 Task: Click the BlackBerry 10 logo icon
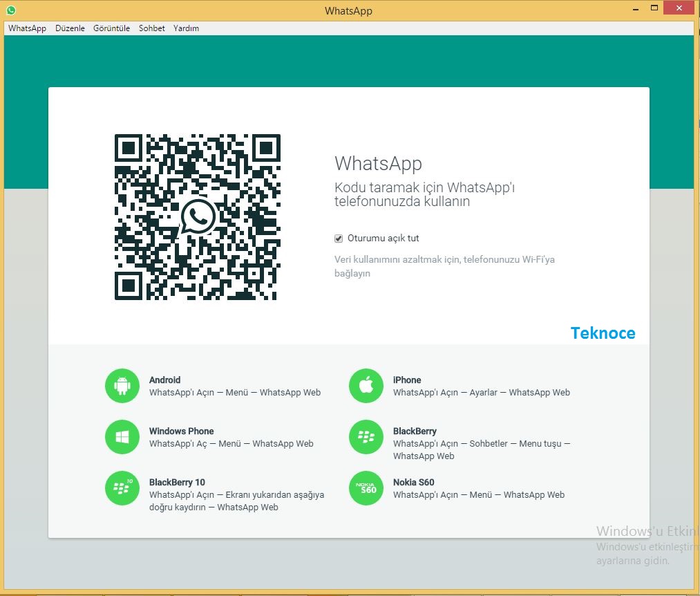click(x=122, y=488)
